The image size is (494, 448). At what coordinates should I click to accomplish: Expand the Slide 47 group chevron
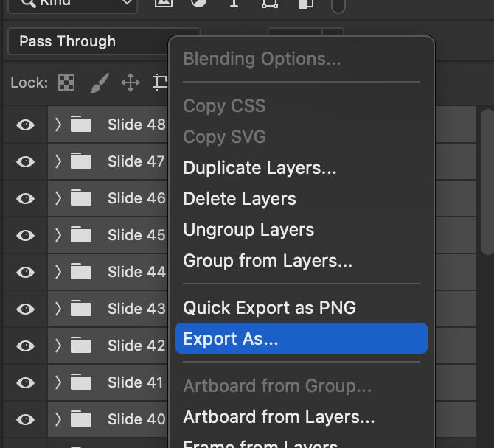tap(58, 161)
